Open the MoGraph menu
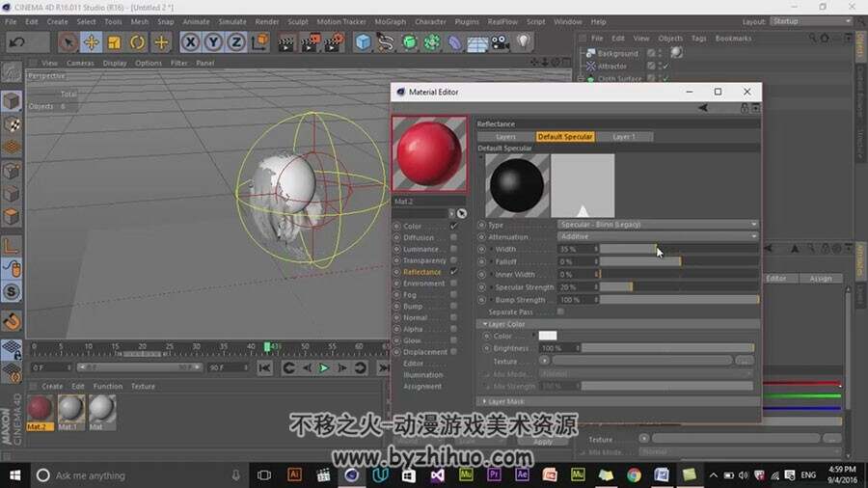This screenshot has width=868, height=488. (x=391, y=21)
